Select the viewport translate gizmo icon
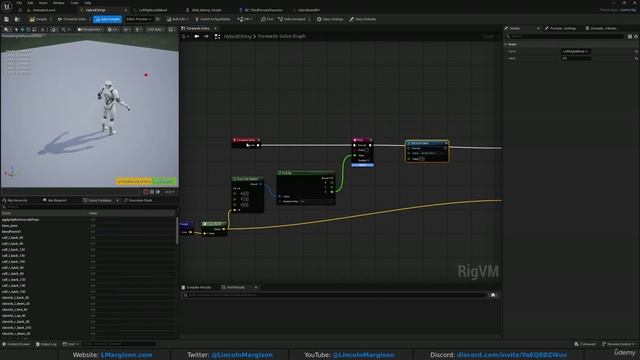640x360 pixels. [22, 29]
